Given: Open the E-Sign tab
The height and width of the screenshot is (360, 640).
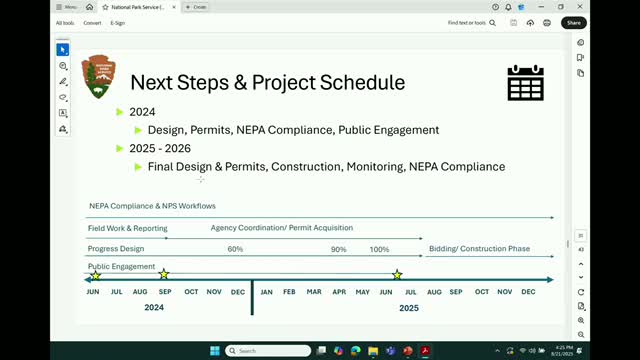Looking at the screenshot, I should click(118, 23).
